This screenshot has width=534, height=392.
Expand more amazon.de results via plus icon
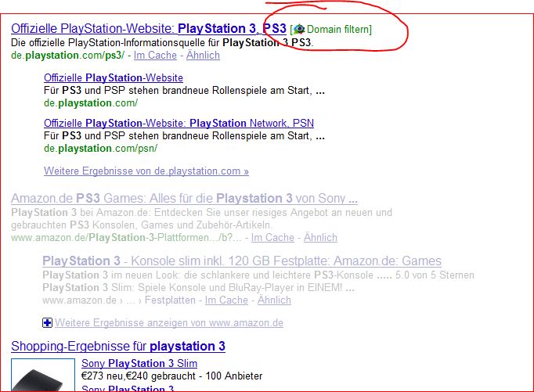pos(47,322)
